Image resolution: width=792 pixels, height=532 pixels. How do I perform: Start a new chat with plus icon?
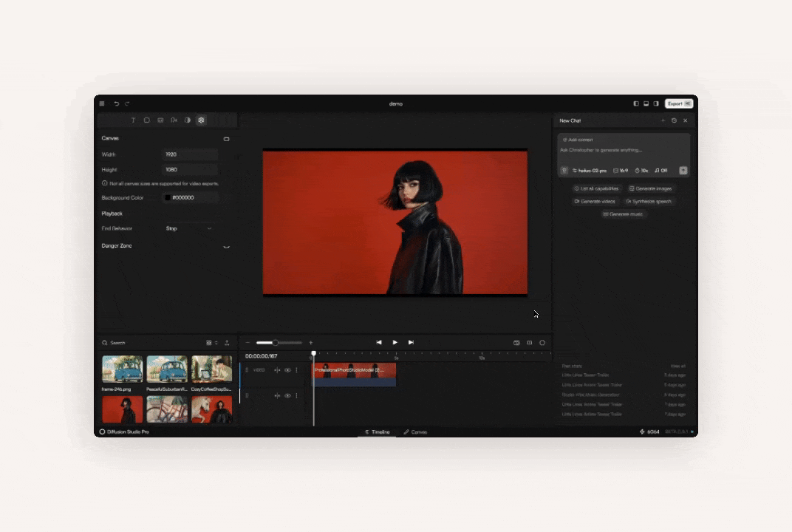[x=663, y=120]
